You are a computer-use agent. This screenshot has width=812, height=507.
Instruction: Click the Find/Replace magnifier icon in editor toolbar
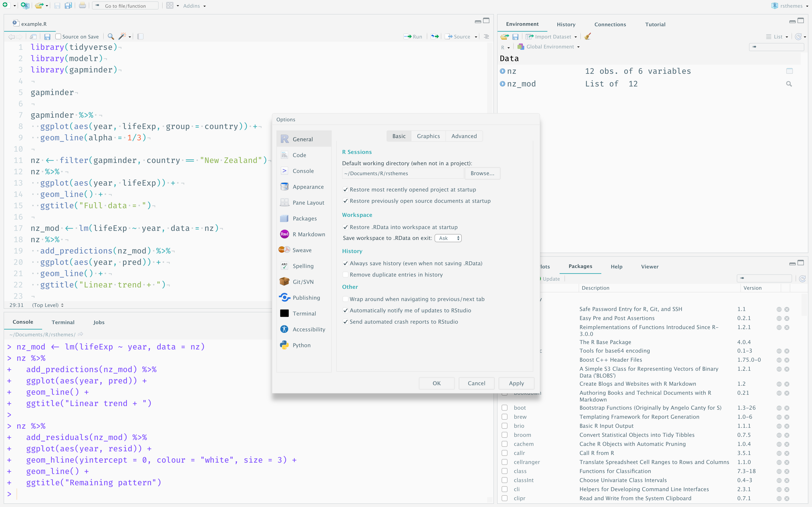111,36
